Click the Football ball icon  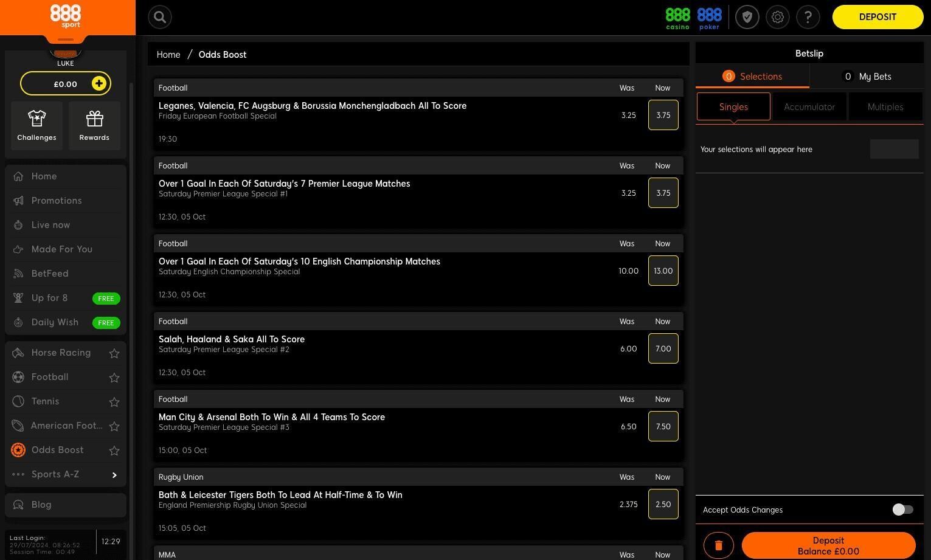pos(18,377)
